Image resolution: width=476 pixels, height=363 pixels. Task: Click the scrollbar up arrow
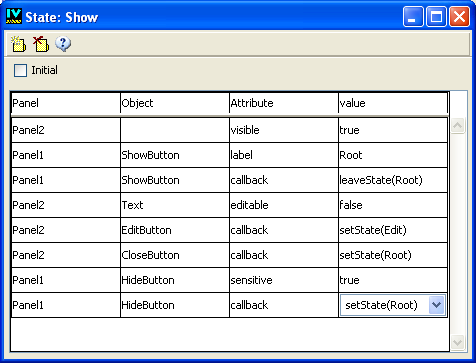(457, 126)
